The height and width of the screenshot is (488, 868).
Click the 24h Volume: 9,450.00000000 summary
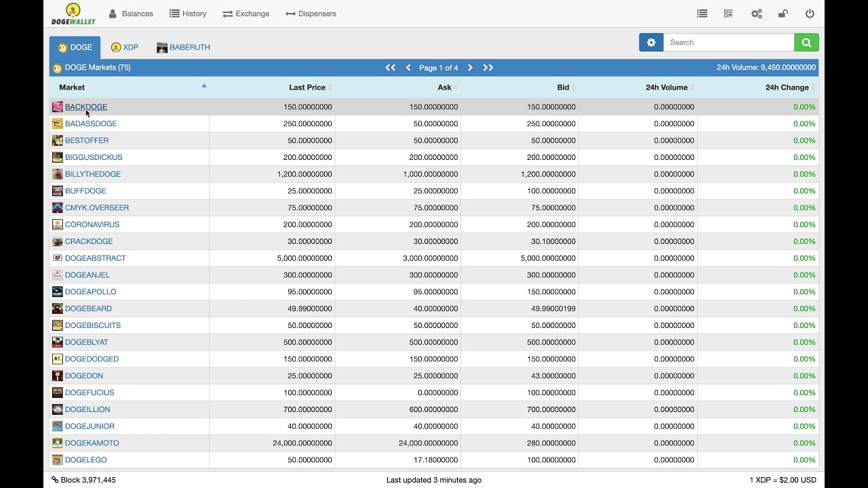766,68
